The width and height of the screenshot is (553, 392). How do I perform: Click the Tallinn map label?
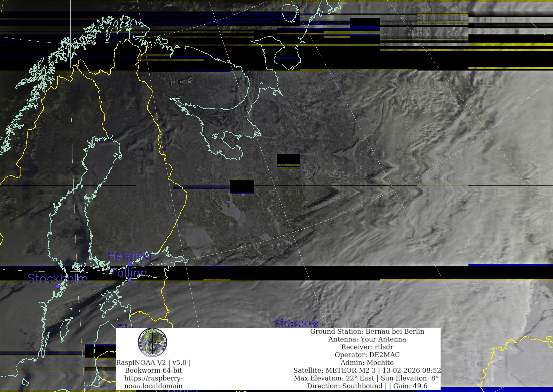[x=129, y=273]
